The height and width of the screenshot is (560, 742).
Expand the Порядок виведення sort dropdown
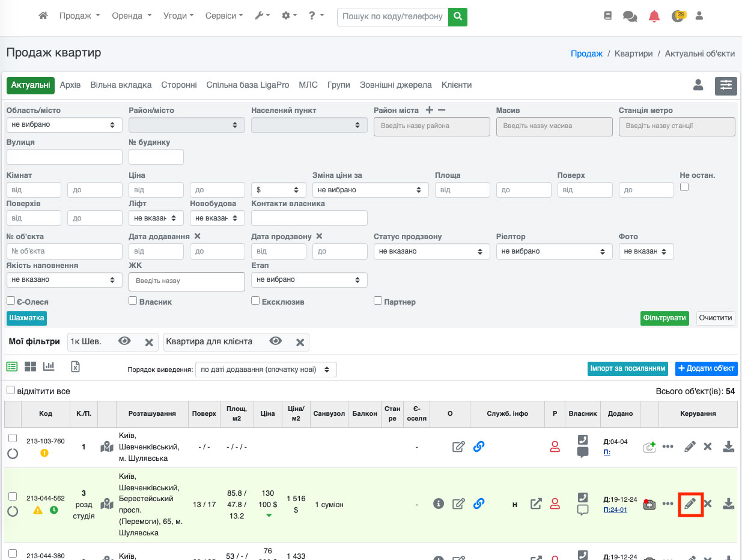pos(266,370)
